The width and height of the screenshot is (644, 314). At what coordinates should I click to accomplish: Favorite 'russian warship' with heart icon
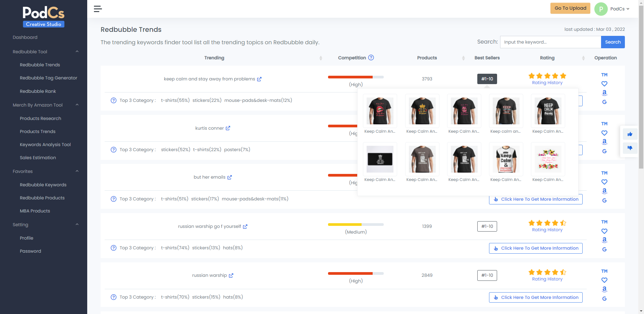click(604, 280)
